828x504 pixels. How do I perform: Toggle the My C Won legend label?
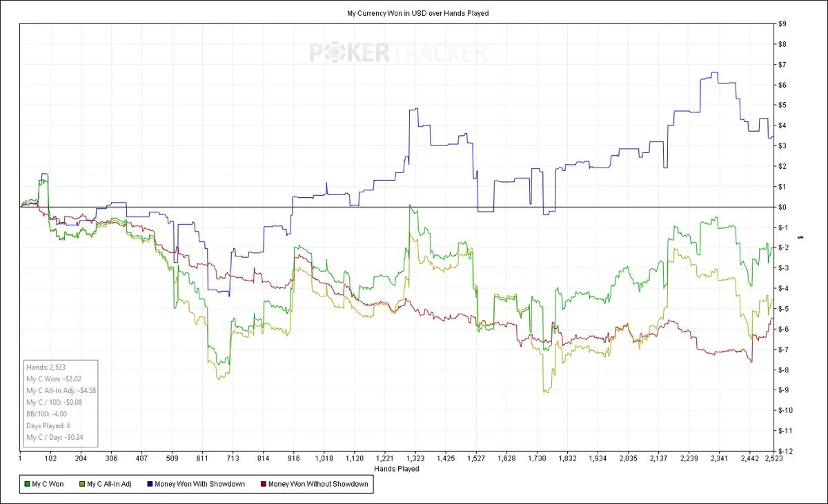click(48, 484)
